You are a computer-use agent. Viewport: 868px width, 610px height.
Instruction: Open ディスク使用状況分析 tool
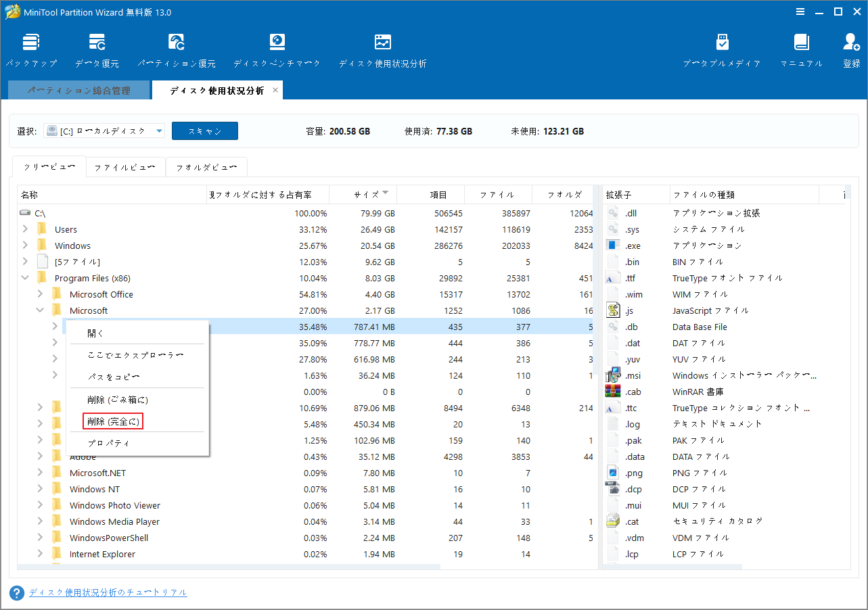tap(383, 49)
